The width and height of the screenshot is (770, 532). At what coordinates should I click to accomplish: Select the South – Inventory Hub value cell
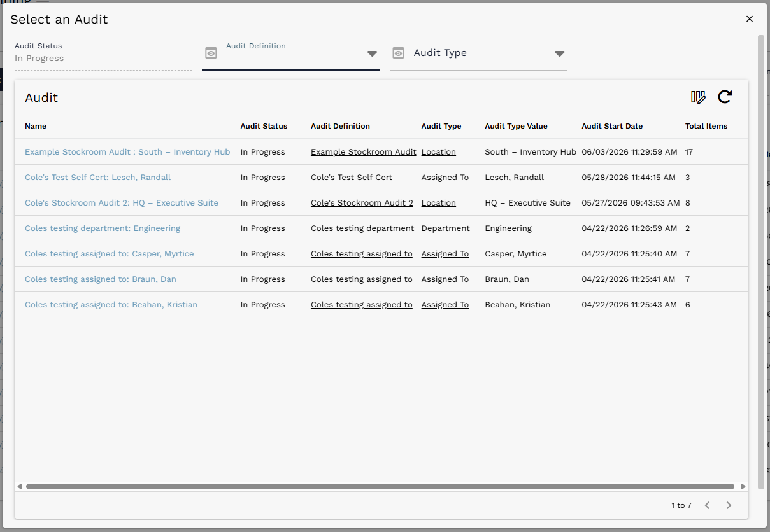coord(531,152)
